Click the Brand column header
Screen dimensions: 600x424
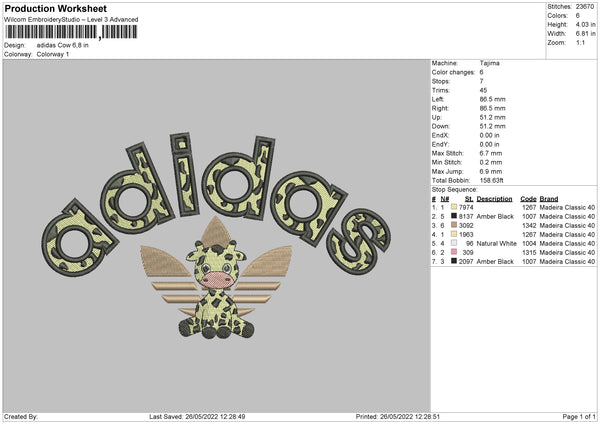(549, 199)
